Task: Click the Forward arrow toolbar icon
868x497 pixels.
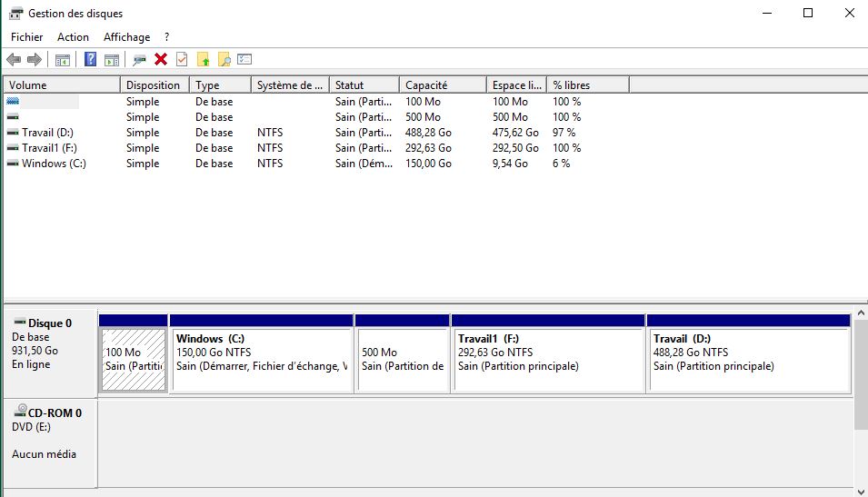Action: coord(35,60)
